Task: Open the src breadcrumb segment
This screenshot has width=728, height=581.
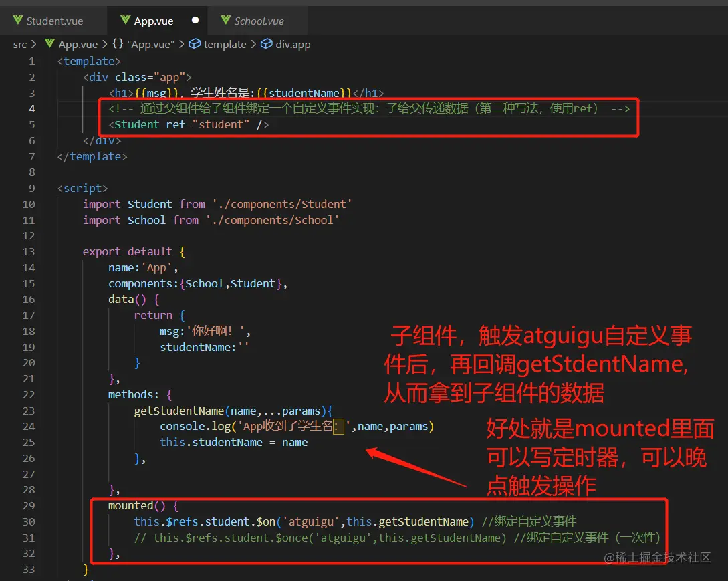Action: pos(20,45)
